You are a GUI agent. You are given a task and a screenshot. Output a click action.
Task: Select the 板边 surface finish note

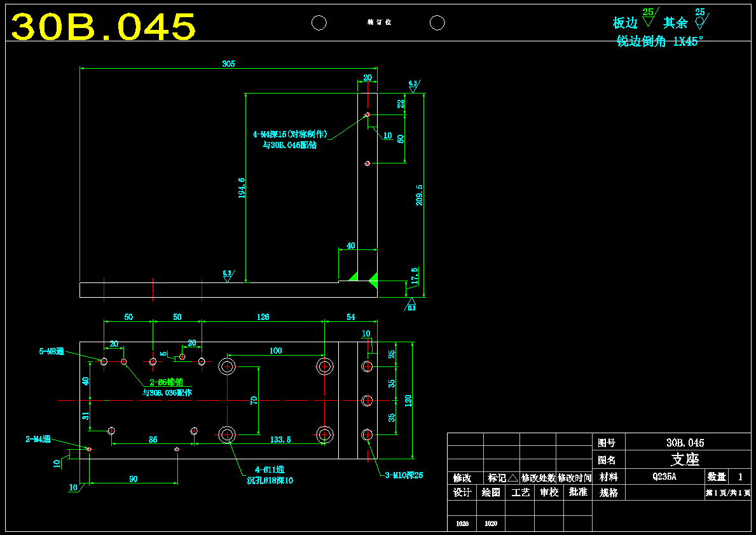(625, 23)
